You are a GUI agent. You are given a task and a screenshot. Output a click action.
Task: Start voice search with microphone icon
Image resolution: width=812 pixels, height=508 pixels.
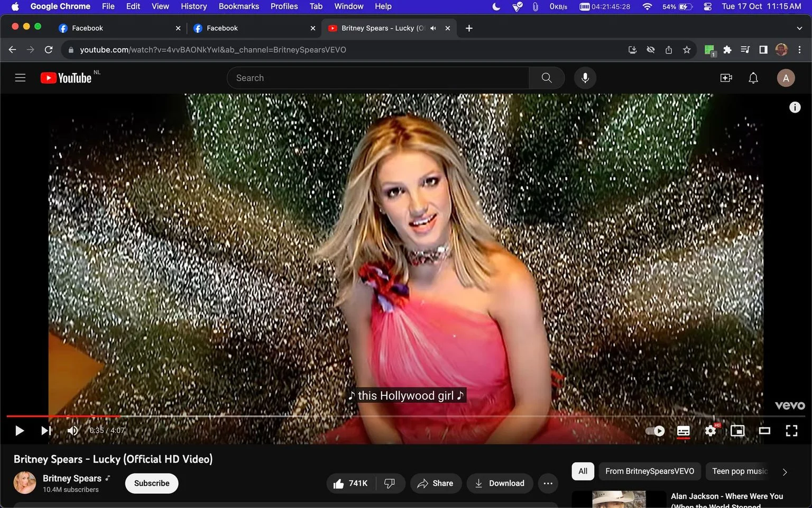[585, 78]
